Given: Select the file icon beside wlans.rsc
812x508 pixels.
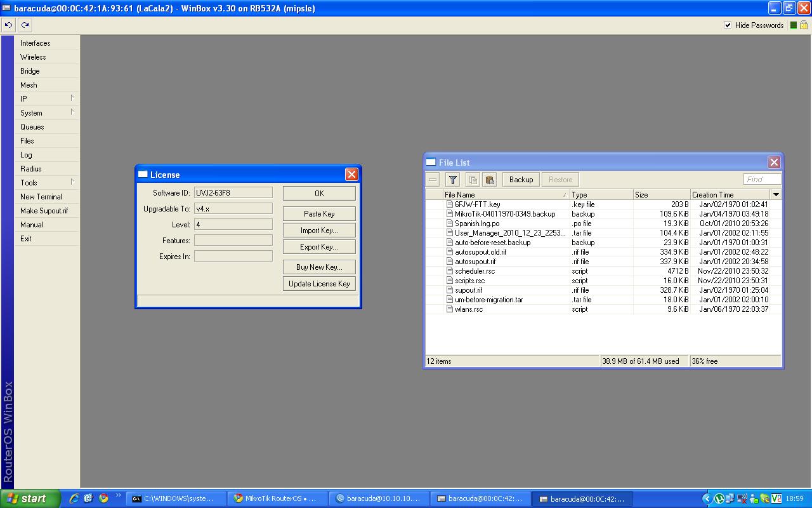Looking at the screenshot, I should pos(450,309).
